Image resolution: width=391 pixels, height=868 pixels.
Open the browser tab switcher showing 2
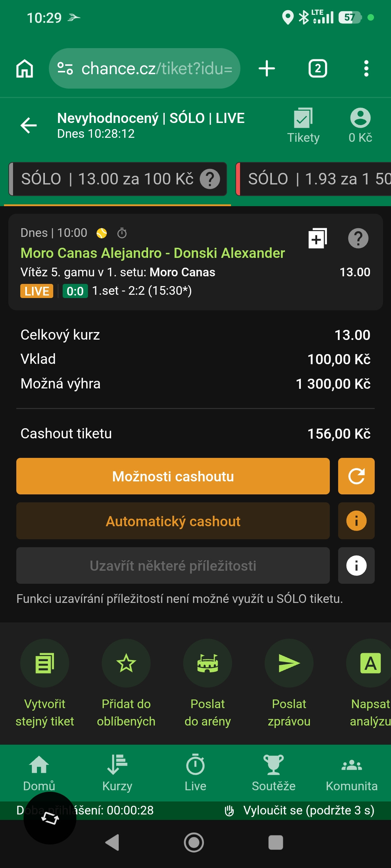[318, 68]
